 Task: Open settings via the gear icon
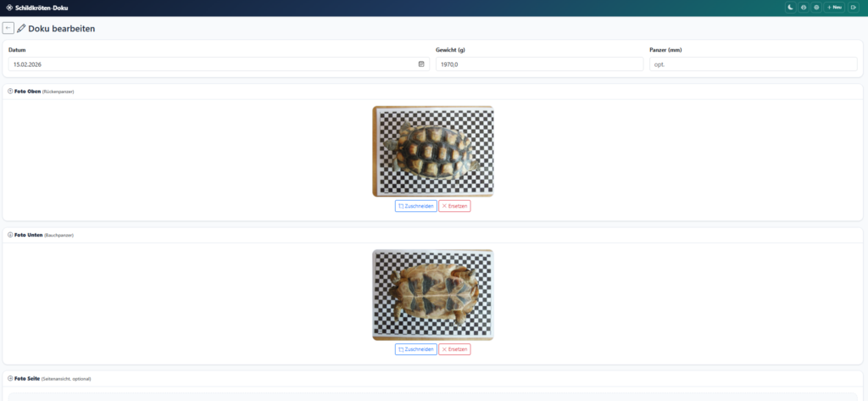click(x=816, y=7)
